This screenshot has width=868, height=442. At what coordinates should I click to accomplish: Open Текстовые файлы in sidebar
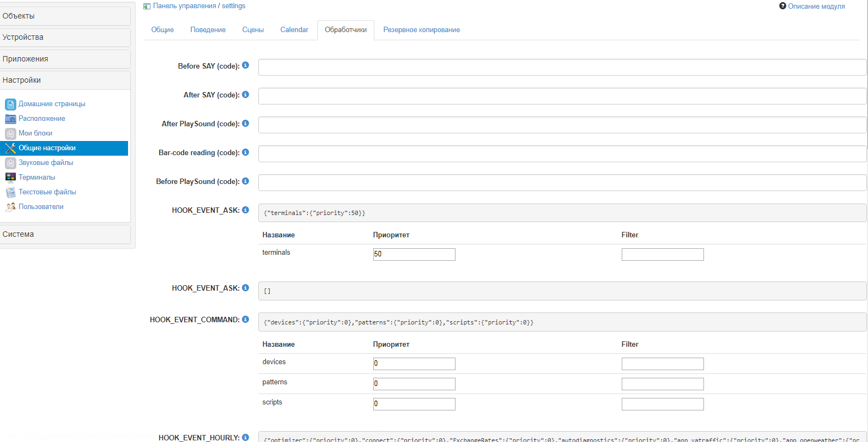tap(47, 192)
